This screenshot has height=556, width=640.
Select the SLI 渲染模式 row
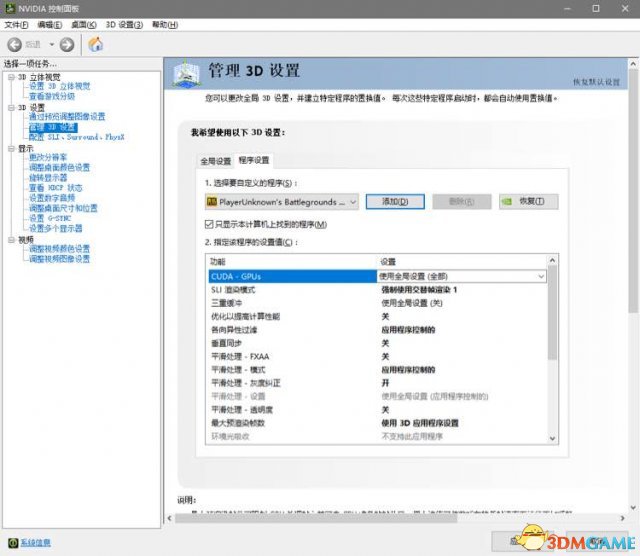coord(378,290)
